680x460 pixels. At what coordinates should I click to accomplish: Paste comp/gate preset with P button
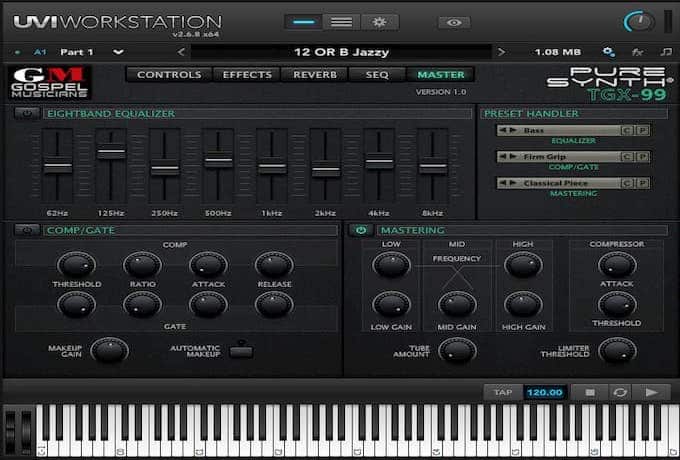(642, 157)
